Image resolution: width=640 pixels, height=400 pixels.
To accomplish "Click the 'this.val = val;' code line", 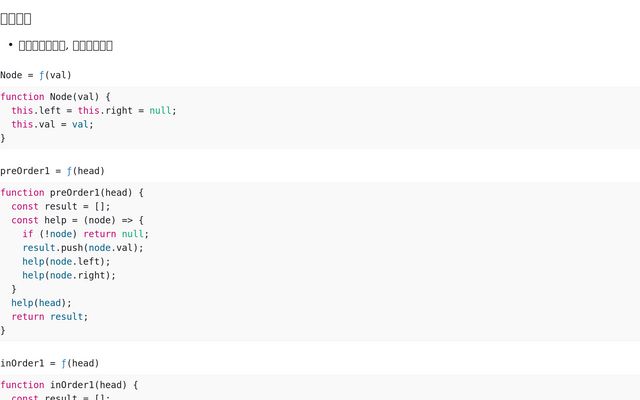I will coord(52,124).
